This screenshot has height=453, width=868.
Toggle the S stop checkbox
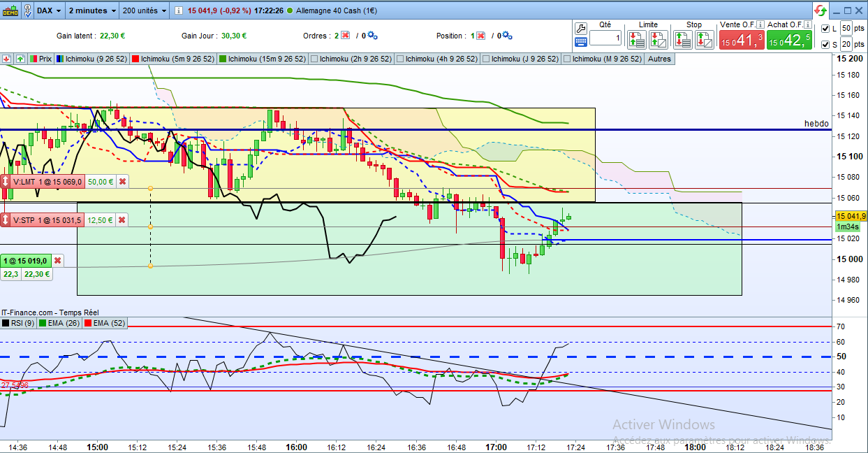825,45
